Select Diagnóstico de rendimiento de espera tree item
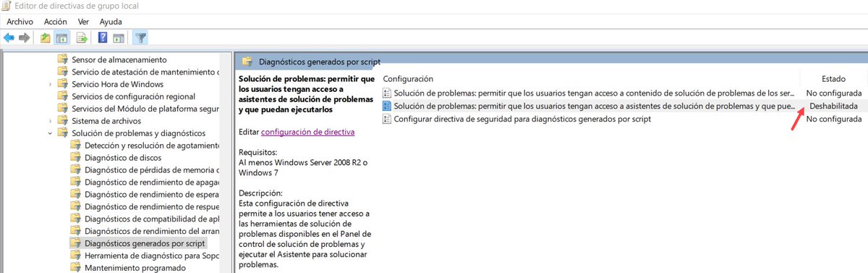This screenshot has width=868, height=273. pyautogui.click(x=151, y=195)
